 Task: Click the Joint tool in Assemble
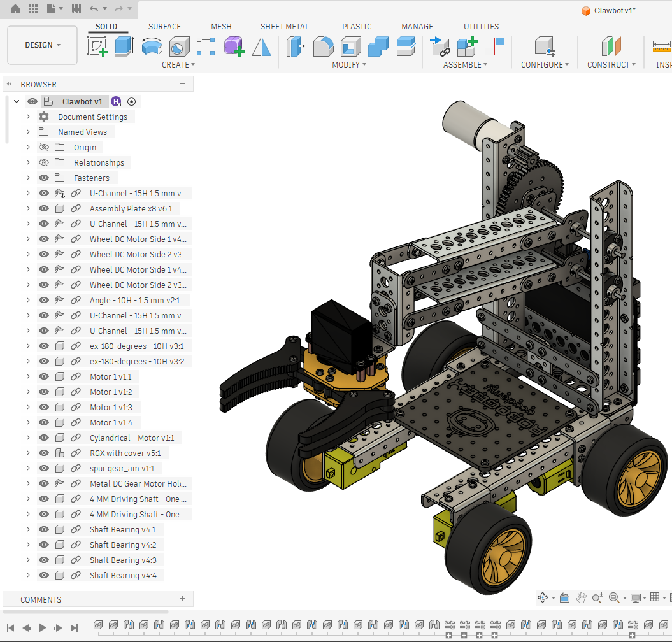pyautogui.click(x=494, y=46)
